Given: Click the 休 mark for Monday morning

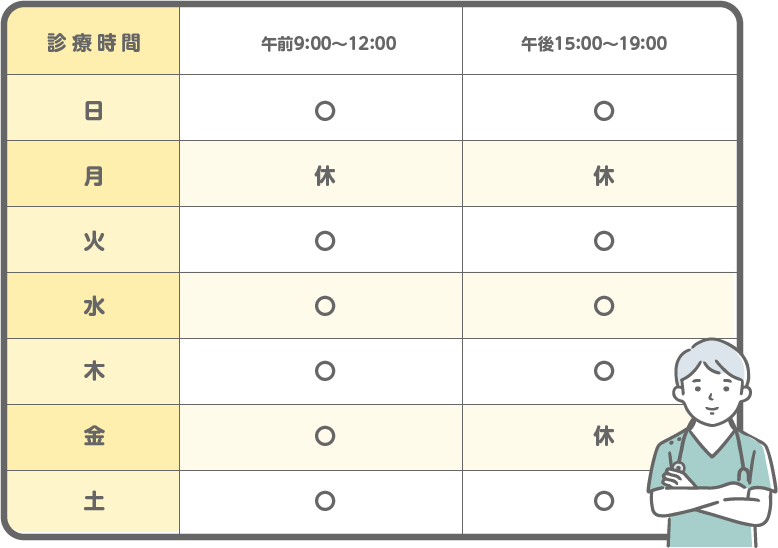Looking at the screenshot, I should [x=324, y=176].
